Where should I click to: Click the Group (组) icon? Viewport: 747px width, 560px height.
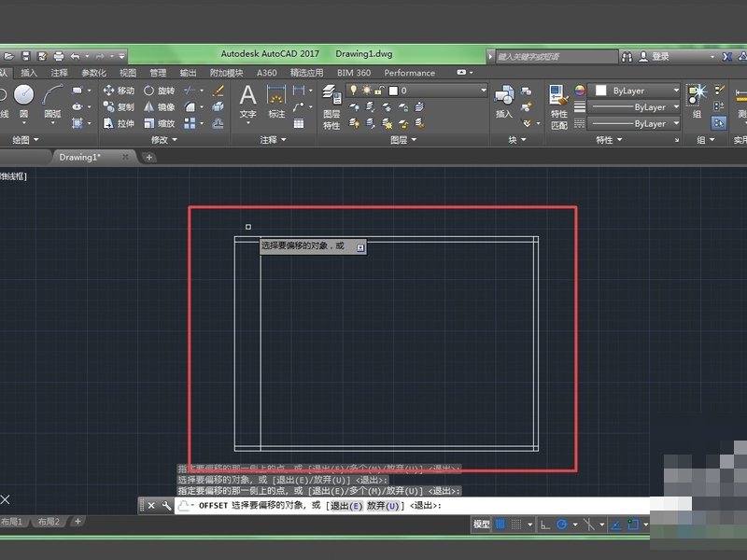pos(697,101)
